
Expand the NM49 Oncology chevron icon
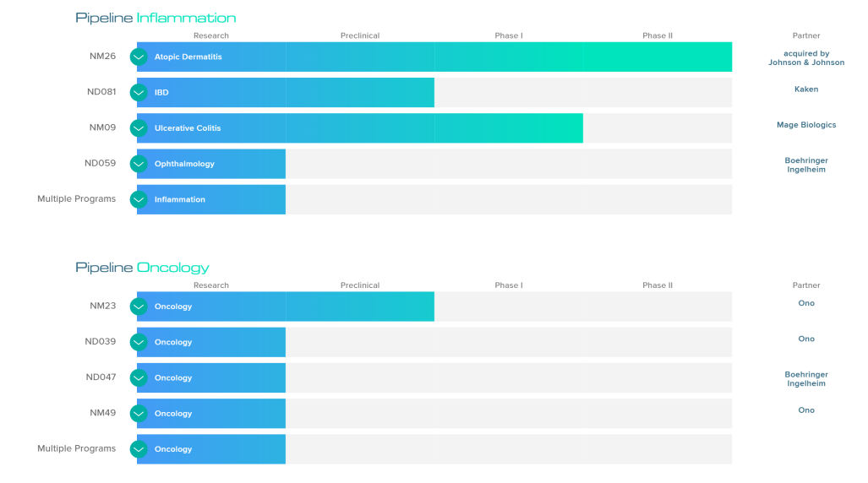[x=139, y=414]
